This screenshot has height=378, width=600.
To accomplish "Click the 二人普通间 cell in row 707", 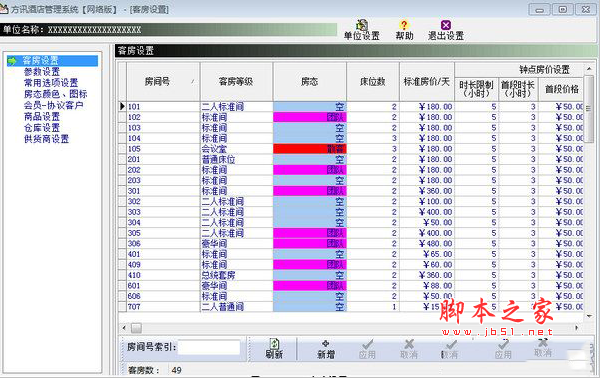I will pos(236,306).
